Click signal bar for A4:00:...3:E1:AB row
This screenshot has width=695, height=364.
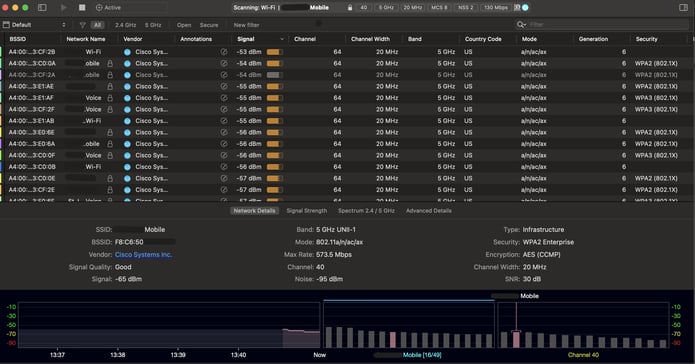274,121
